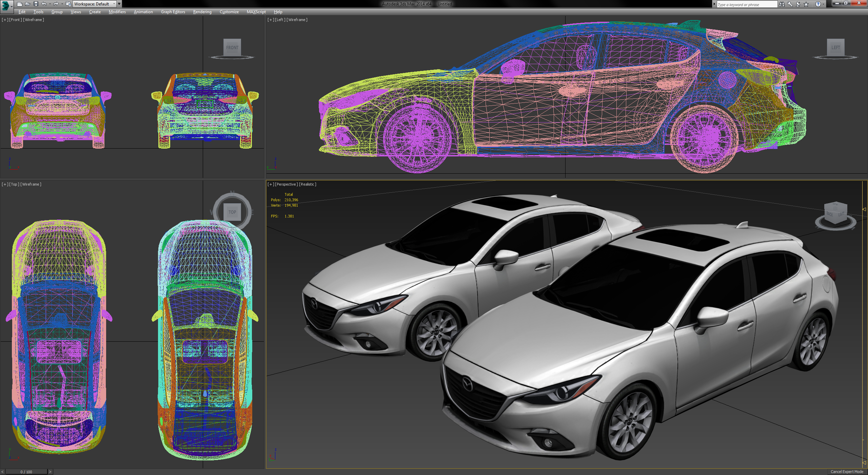868x475 pixels.
Task: Click Cancel Expert Mode
Action: pyautogui.click(x=846, y=471)
